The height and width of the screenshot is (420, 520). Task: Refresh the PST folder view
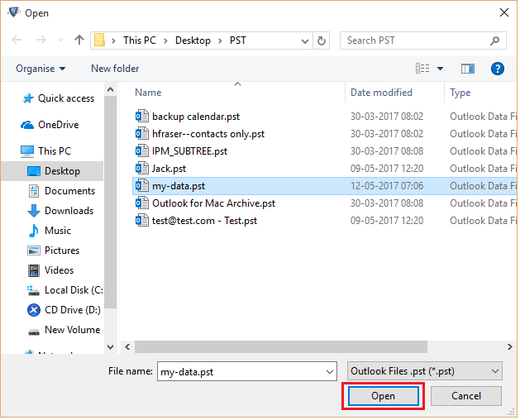tap(322, 41)
